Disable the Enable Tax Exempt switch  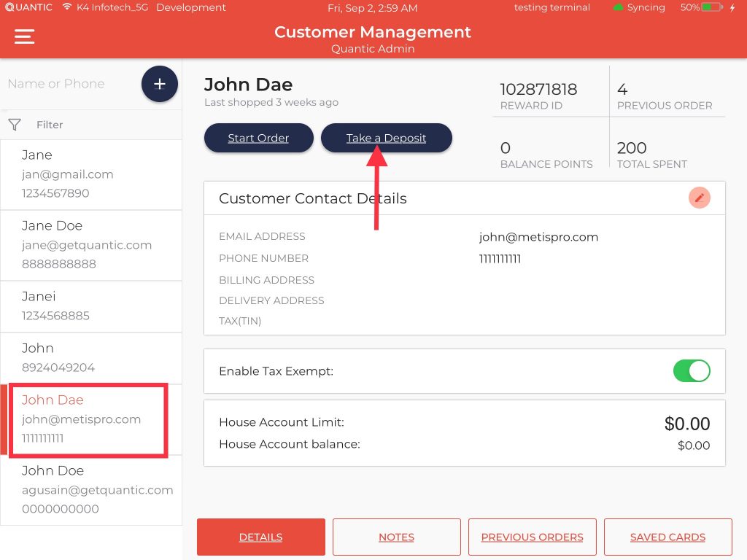click(x=691, y=370)
